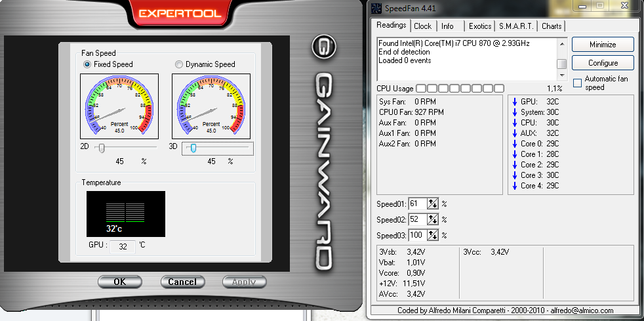Click the '3Vcc: 3,42V' voltage reading
644x321 pixels.
click(486, 252)
